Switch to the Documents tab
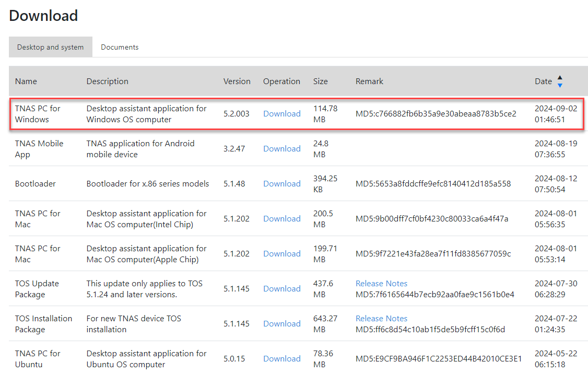This screenshot has width=588, height=385. 120,47
